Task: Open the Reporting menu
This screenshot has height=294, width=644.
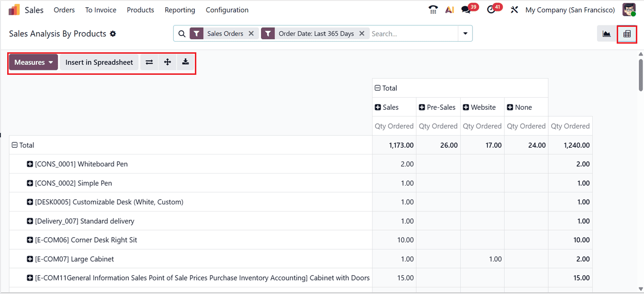Action: click(x=180, y=10)
